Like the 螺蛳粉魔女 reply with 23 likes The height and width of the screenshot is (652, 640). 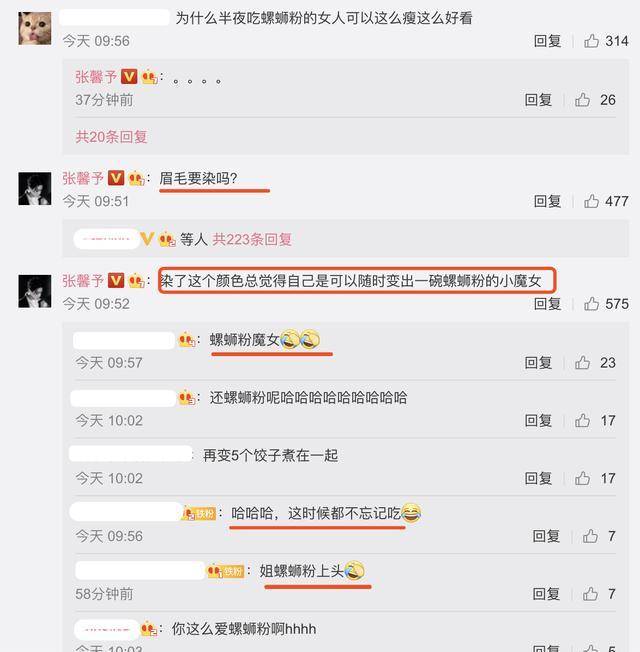point(582,363)
